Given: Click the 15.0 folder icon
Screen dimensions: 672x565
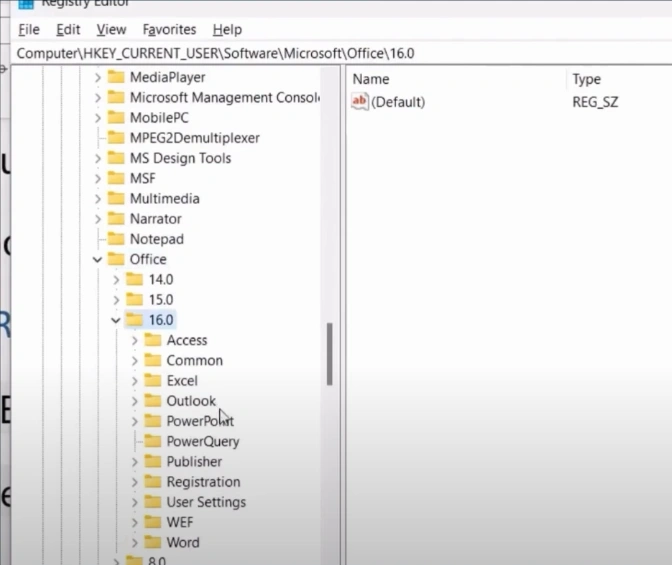Looking at the screenshot, I should 134,299.
